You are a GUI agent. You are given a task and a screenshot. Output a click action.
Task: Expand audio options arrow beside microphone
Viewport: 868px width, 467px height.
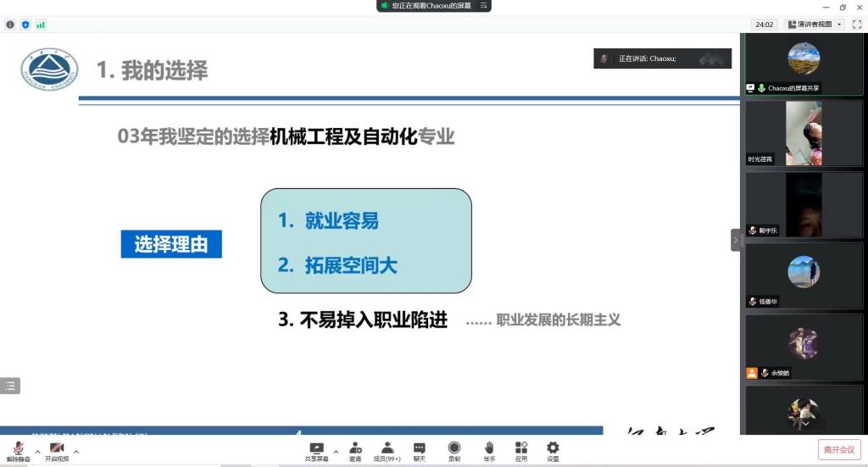(37, 451)
